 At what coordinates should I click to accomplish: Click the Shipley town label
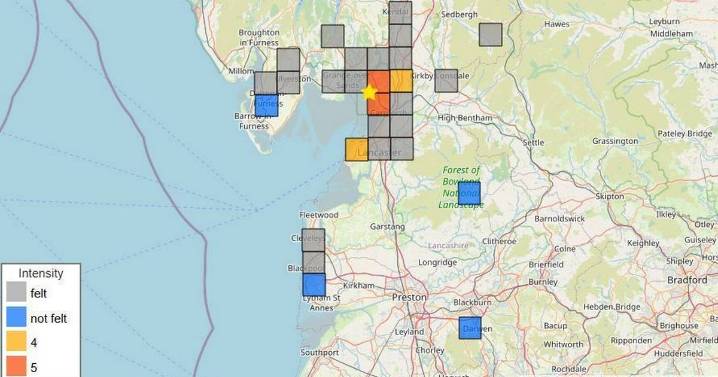click(x=680, y=261)
